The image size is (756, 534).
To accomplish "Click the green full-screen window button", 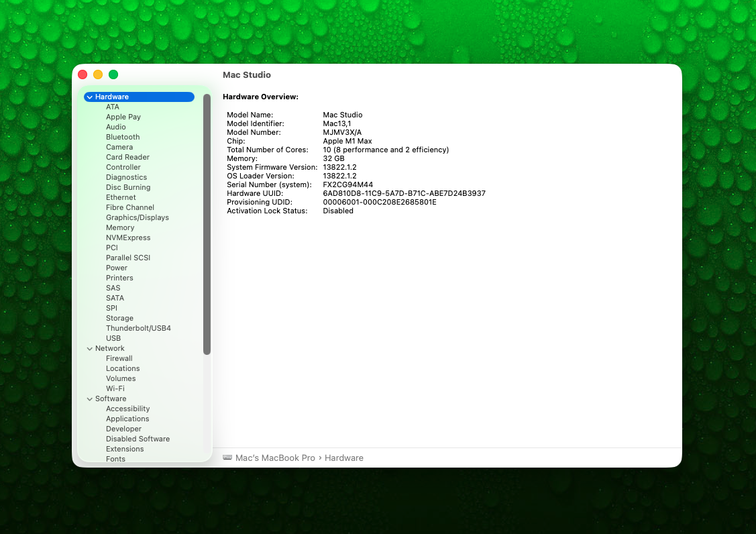I will coord(113,74).
